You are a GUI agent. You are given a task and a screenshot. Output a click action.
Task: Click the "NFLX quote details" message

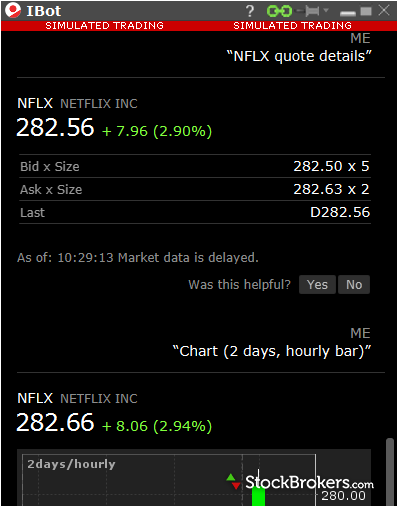(x=299, y=56)
